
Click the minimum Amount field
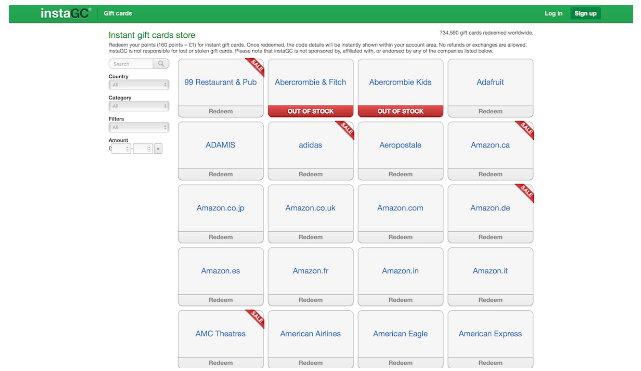click(121, 149)
